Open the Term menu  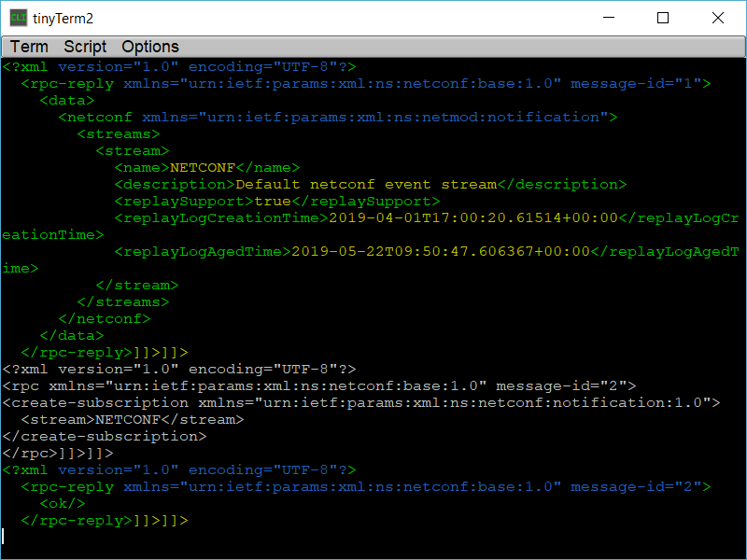pos(29,47)
